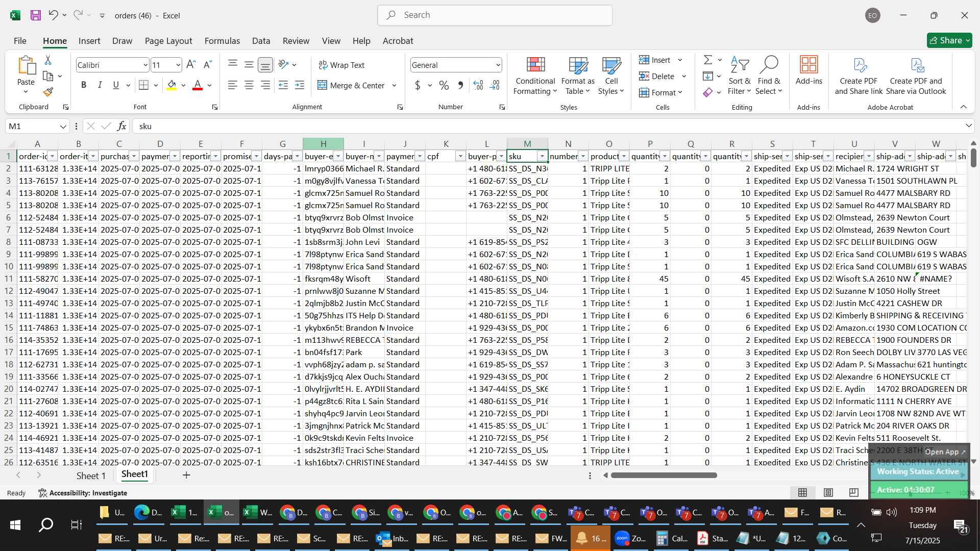The height and width of the screenshot is (551, 980).
Task: Click the Search box in title bar
Action: 495,15
